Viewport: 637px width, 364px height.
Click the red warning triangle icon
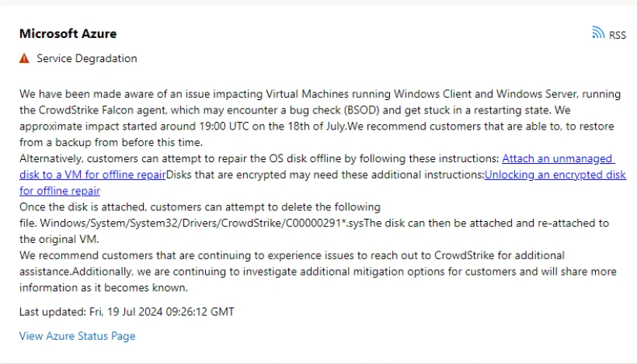click(x=24, y=58)
